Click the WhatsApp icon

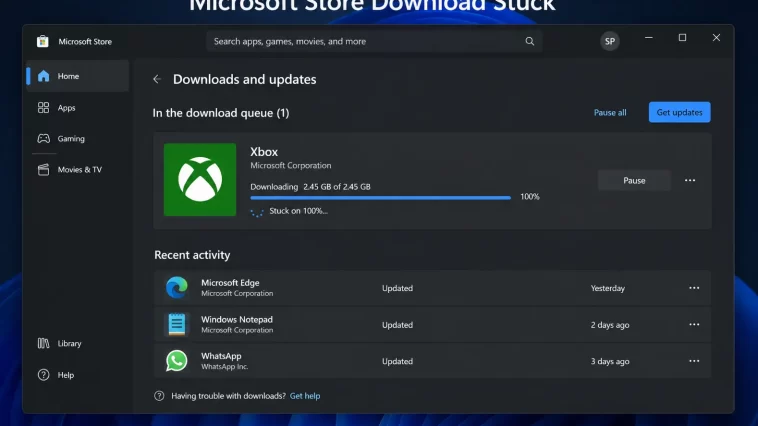176,361
